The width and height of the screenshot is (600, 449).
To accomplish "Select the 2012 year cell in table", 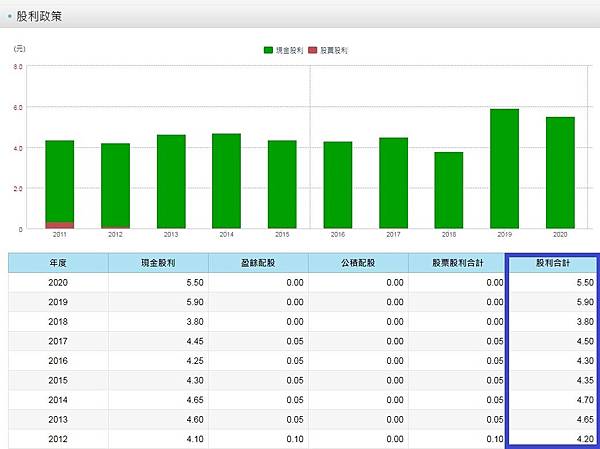I will (x=58, y=439).
